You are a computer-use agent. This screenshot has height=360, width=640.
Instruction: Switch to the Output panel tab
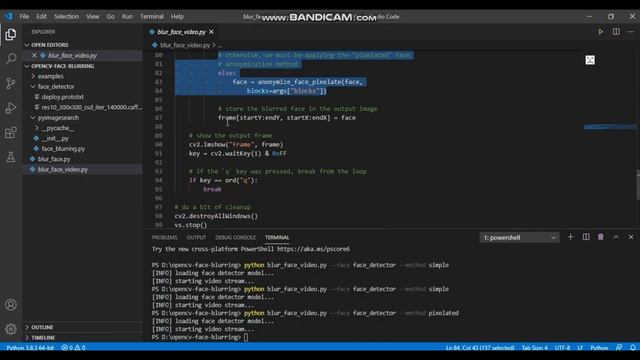pos(196,238)
